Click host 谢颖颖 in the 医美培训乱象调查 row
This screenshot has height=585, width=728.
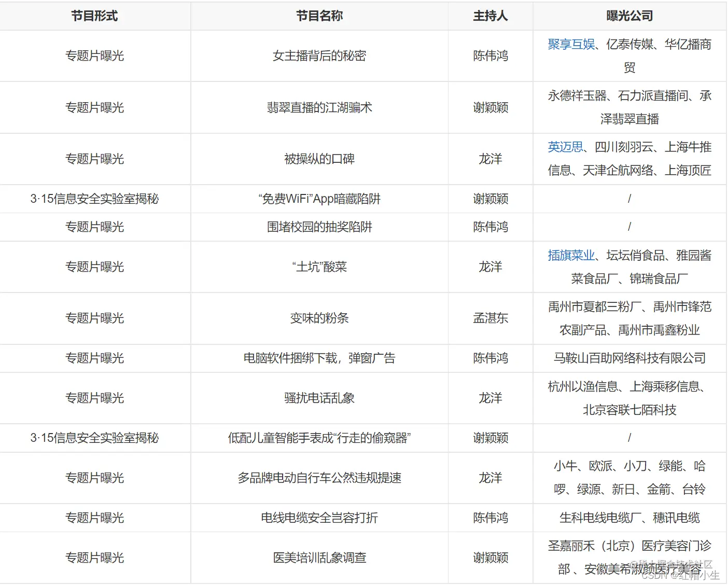tap(491, 558)
